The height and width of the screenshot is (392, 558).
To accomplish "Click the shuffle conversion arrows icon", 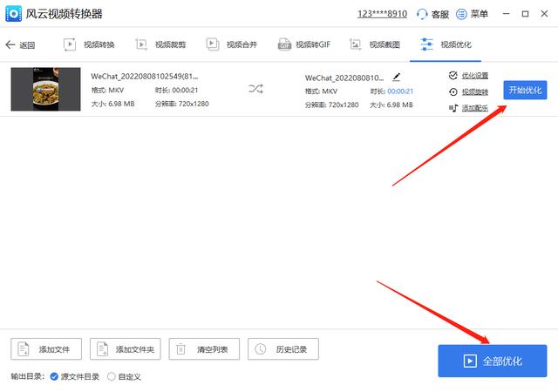I will tap(255, 89).
